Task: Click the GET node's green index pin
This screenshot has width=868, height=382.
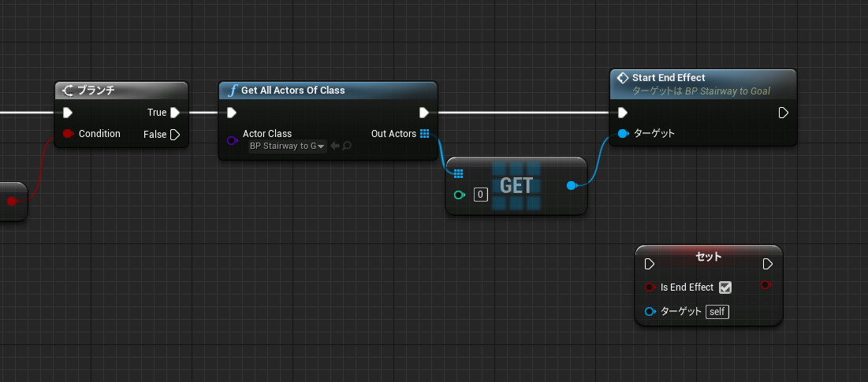Action: pyautogui.click(x=459, y=195)
